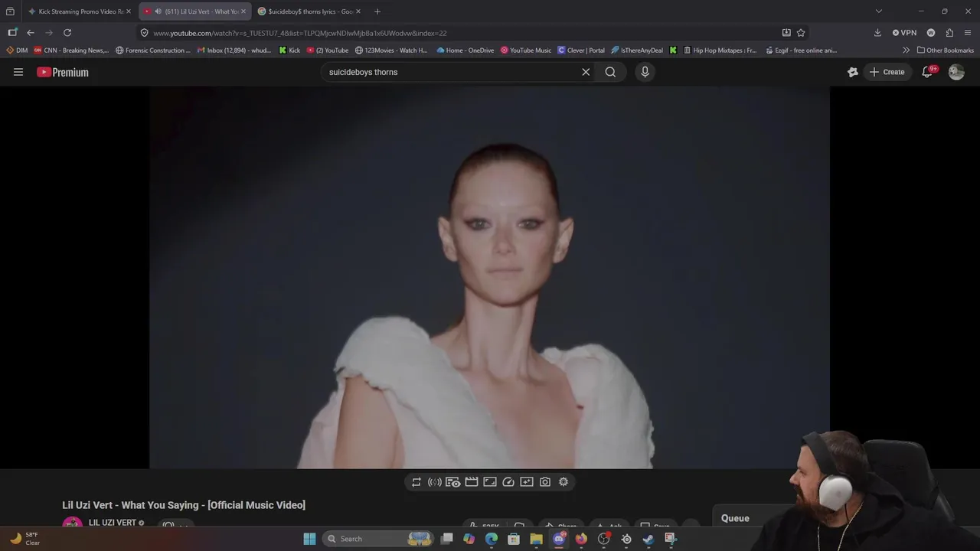Open Steam from the taskbar
The width and height of the screenshot is (980, 551).
click(x=648, y=539)
